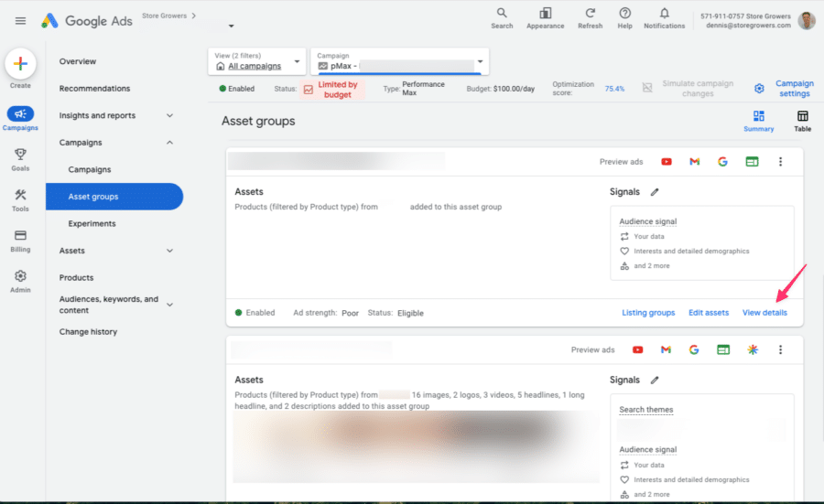Switch to Table view
This screenshot has height=504, width=824.
[x=802, y=121]
